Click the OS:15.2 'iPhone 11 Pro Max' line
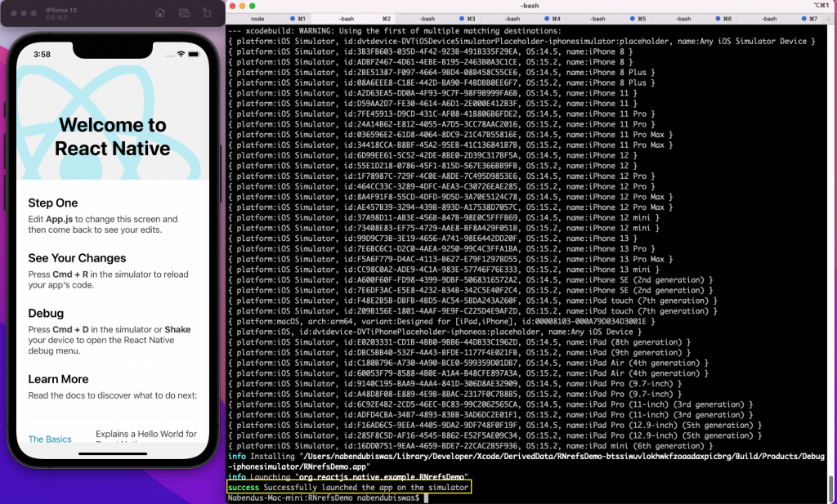This screenshot has height=504, width=837. [x=450, y=145]
